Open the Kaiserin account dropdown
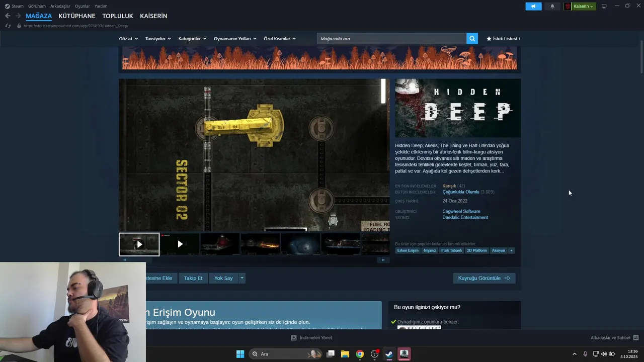This screenshot has width=644, height=362. (584, 6)
